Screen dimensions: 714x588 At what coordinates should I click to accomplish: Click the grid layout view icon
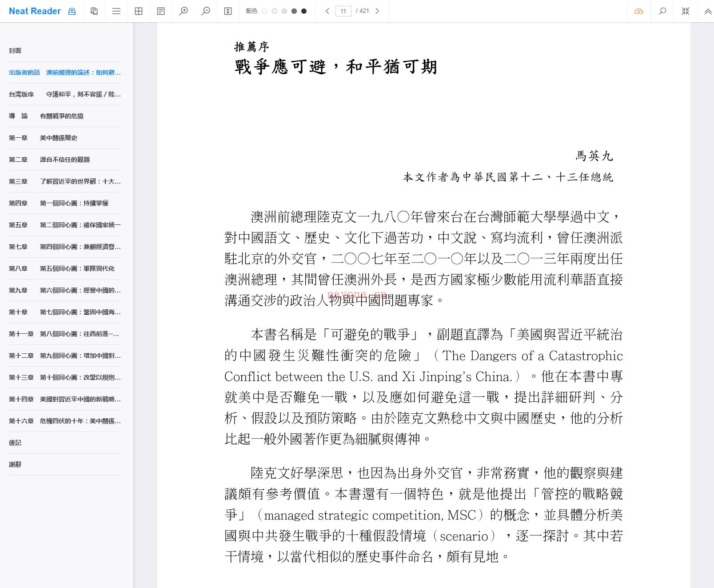139,11
